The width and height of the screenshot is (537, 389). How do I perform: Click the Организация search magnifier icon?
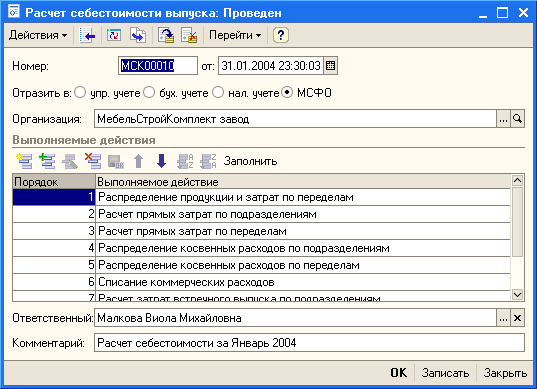(517, 119)
